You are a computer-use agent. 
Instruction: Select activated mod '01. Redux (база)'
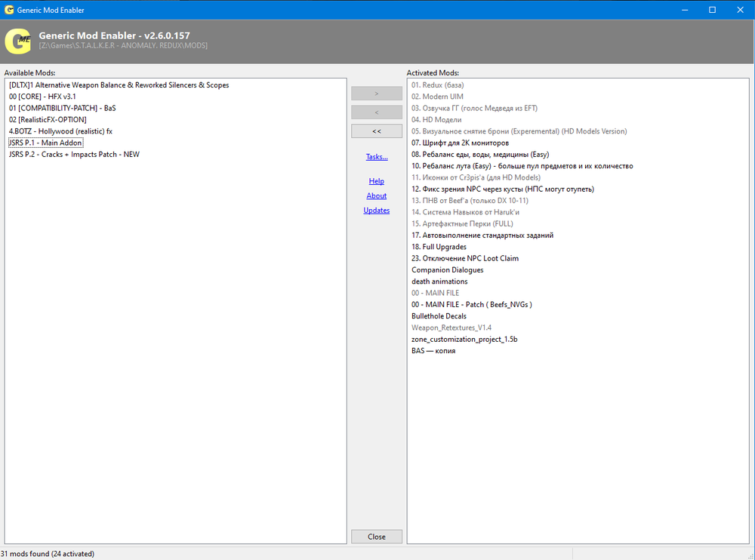coord(438,85)
